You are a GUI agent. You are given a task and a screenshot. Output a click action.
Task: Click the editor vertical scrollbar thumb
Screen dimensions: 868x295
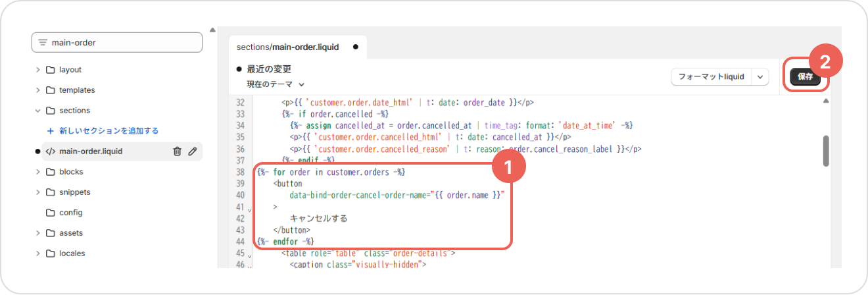tap(826, 151)
